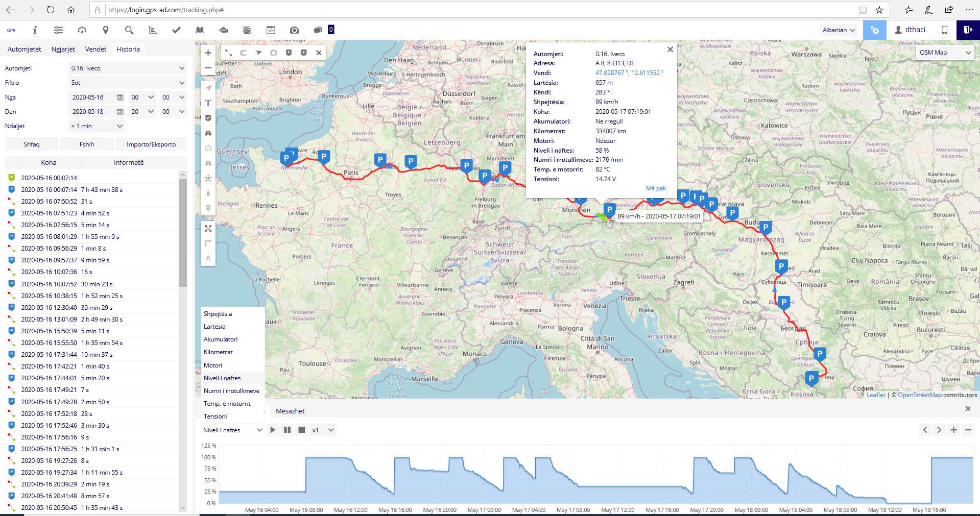Image resolution: width=980 pixels, height=516 pixels.
Task: Toggle data points circle in history toolbar
Action: (274, 53)
